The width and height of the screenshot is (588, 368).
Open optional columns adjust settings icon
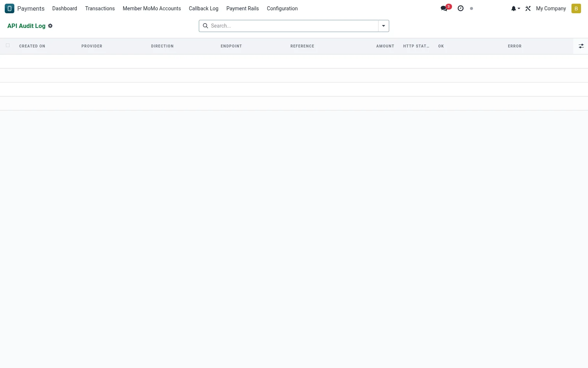(581, 46)
